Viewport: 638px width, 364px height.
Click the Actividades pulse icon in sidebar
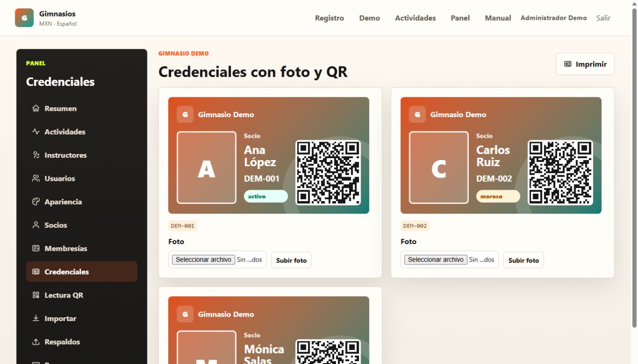coord(36,132)
